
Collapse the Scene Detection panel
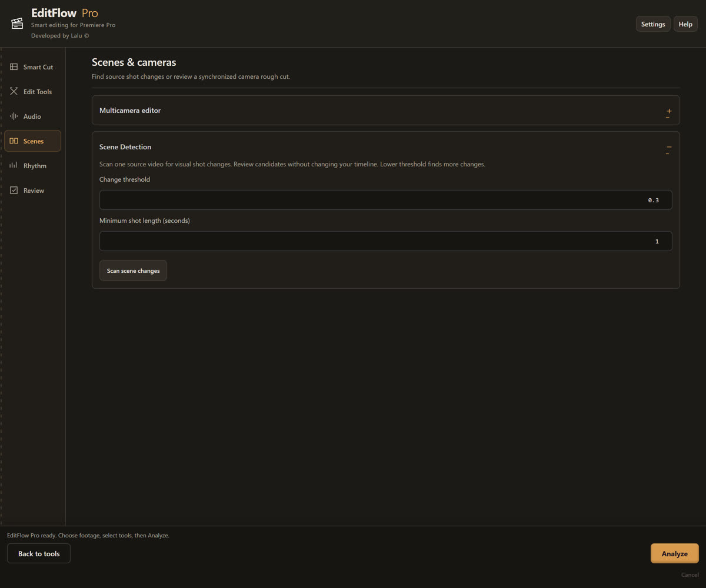pyautogui.click(x=668, y=148)
